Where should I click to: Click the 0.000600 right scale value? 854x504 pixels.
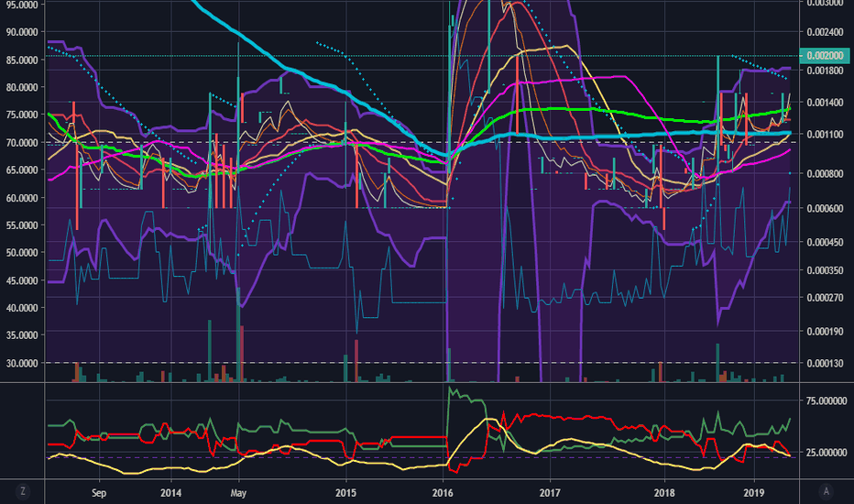click(x=825, y=209)
